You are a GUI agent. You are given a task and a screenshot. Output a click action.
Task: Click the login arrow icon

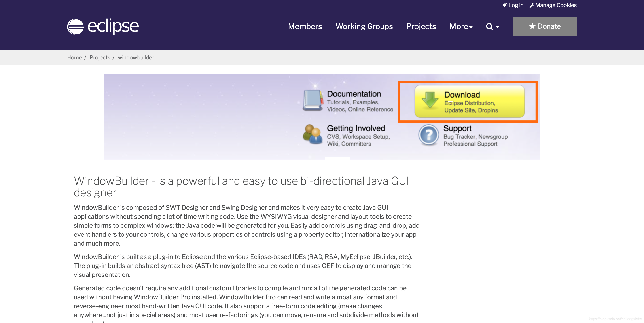tap(505, 5)
